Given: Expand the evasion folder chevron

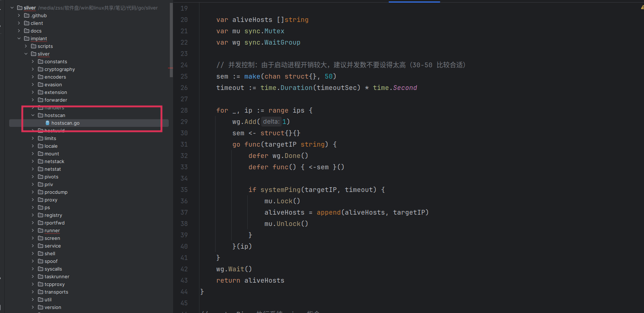Looking at the screenshot, I should pyautogui.click(x=33, y=84).
